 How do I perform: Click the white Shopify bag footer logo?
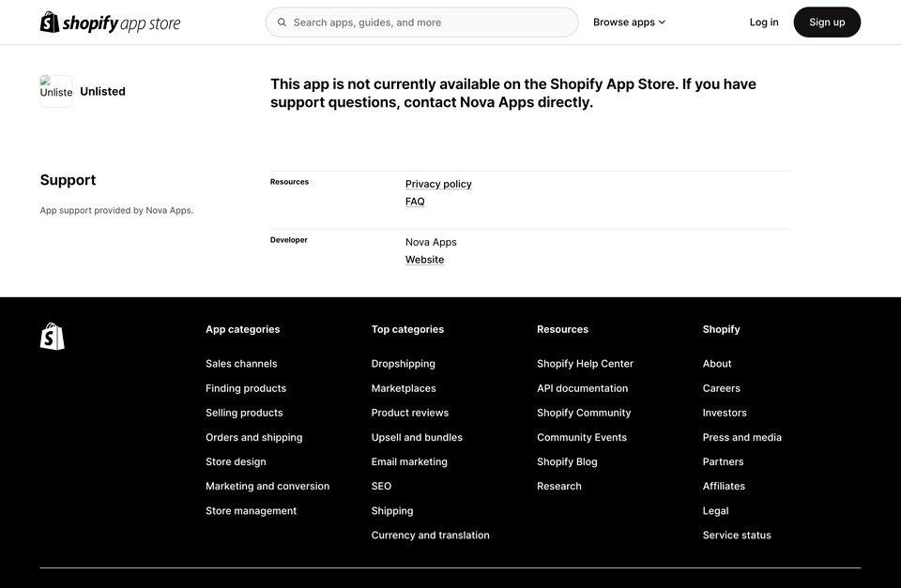coord(53,336)
